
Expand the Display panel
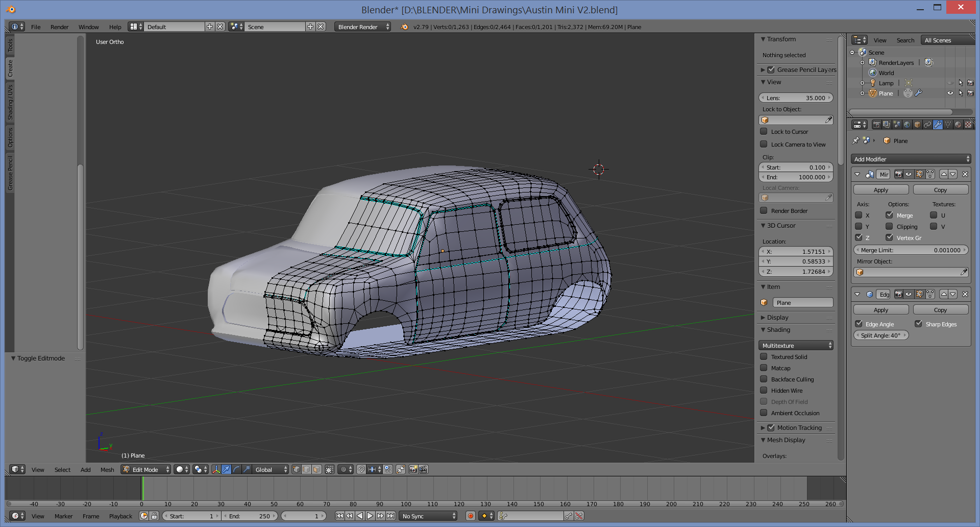click(x=777, y=318)
